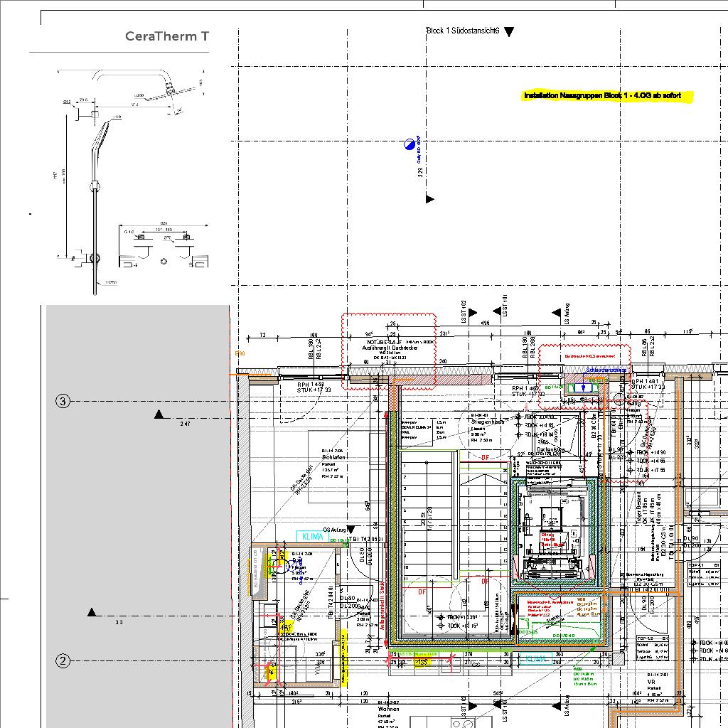Screen dimensions: 728x728
Task: Click the CeraTherm T title
Action: [x=167, y=36]
